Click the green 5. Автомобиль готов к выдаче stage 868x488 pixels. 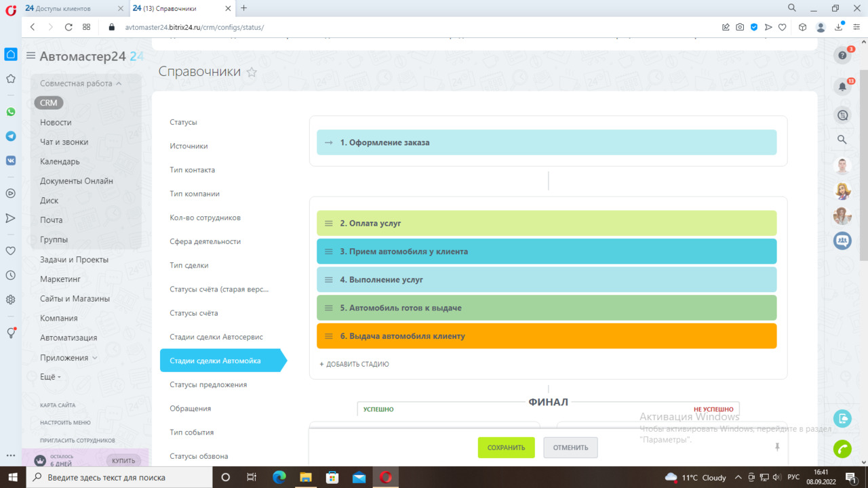tap(547, 308)
